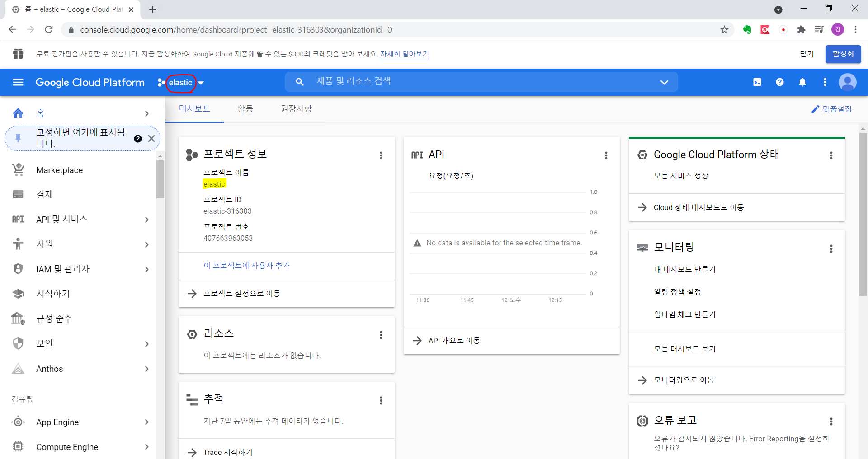
Task: Open 오류 보고 card three-dot menu
Action: pos(831,422)
